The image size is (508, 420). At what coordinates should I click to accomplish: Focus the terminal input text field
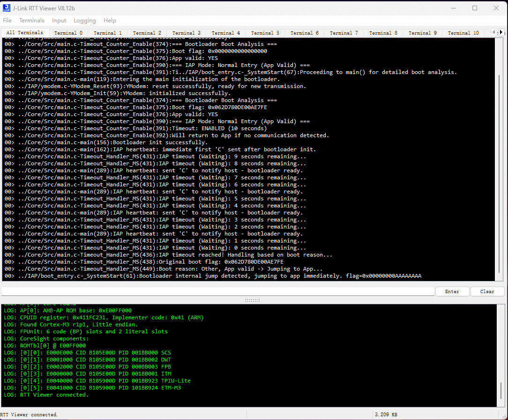tap(218, 292)
